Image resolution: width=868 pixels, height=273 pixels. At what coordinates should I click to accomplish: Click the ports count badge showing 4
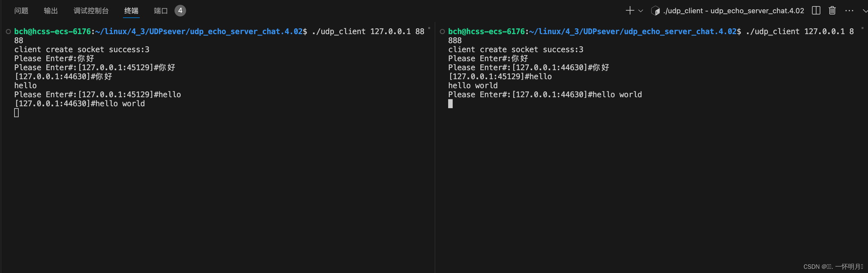(x=180, y=11)
